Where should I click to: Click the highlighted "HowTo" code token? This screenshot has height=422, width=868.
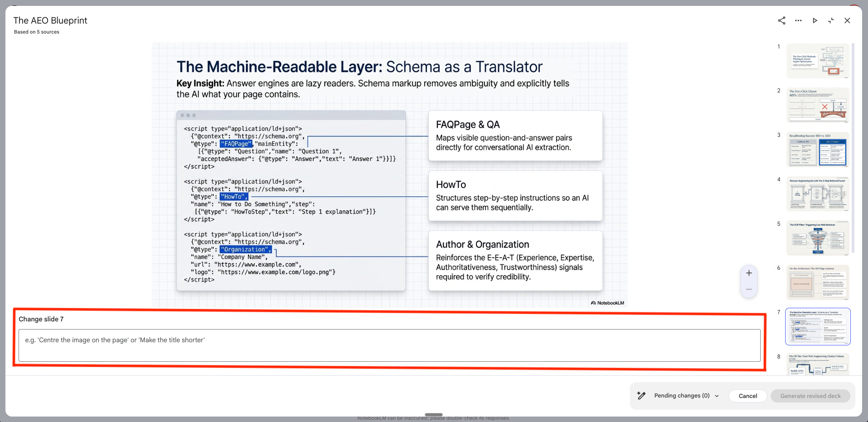[x=234, y=197]
